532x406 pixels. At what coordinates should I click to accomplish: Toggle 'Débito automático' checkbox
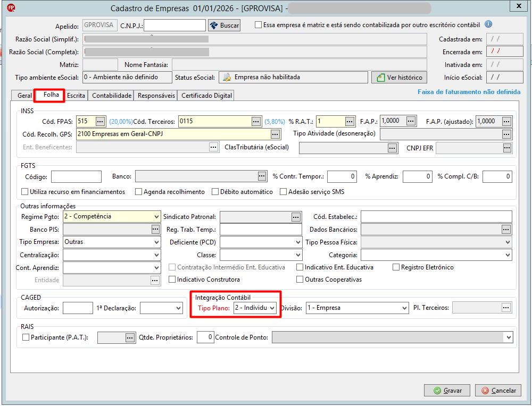215,192
